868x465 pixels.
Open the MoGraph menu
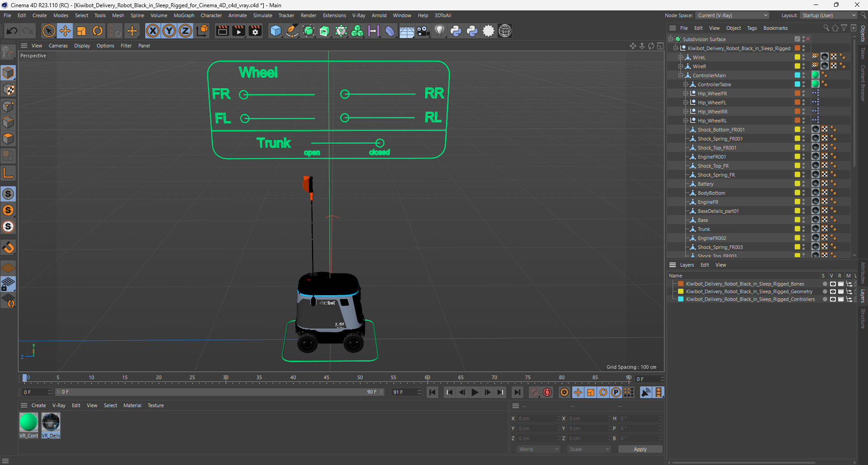[184, 15]
